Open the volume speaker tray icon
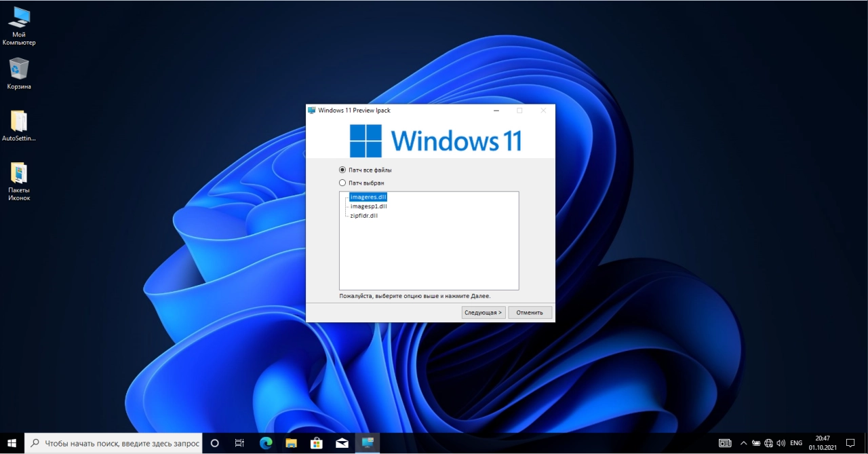 781,443
